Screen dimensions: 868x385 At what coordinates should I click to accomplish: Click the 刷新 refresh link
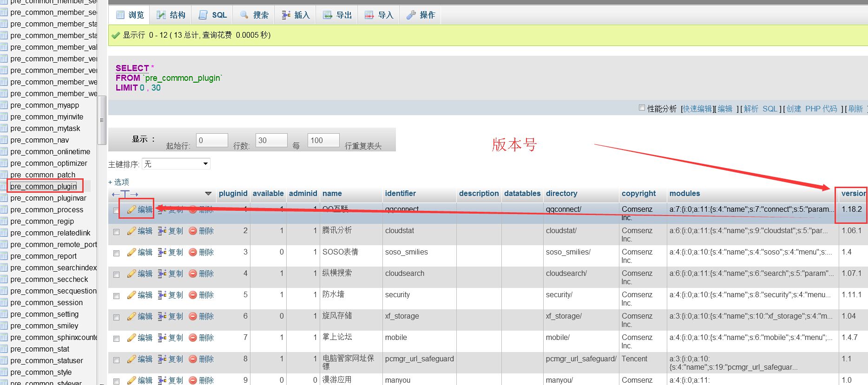(855, 109)
